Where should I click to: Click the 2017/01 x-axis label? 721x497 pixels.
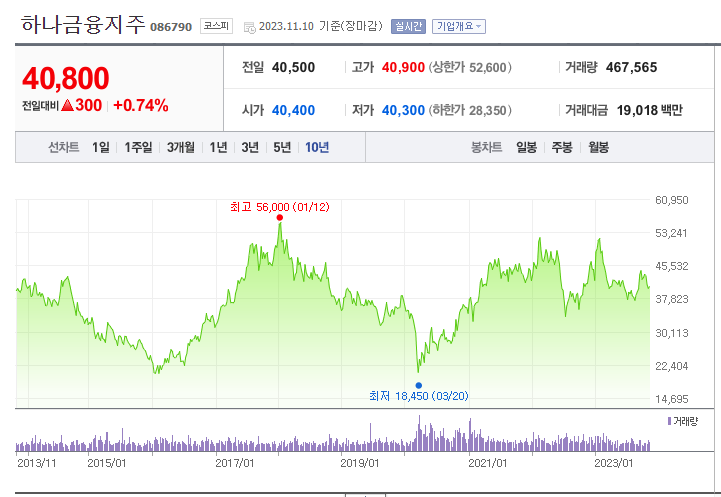[x=235, y=463]
